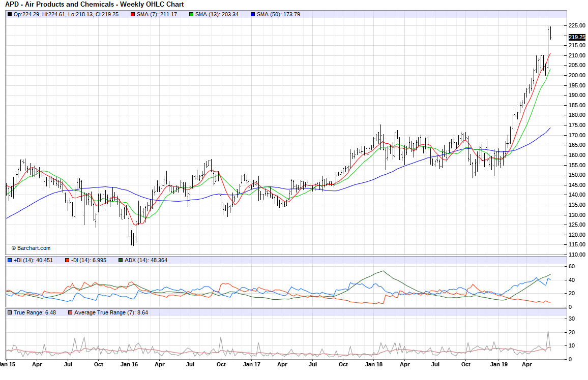Click the blue SMA (50) legend swatch
Viewport: 588px width, 380px height.
point(253,15)
